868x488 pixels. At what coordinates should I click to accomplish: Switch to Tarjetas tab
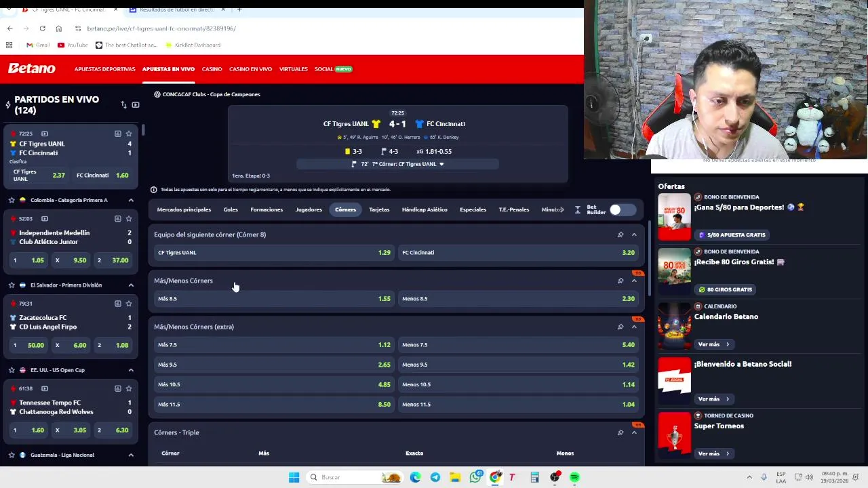click(x=379, y=209)
